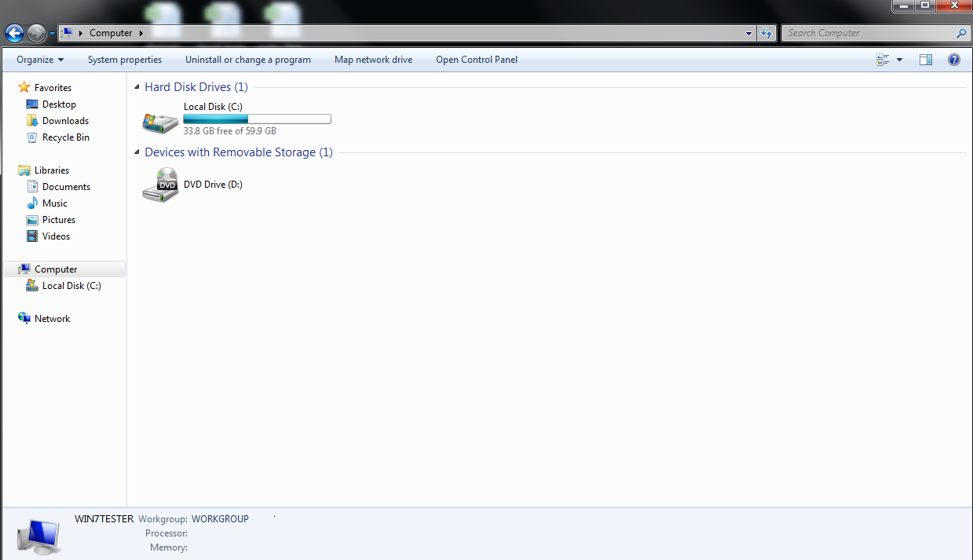973x560 pixels.
Task: Select Libraries in the navigation pane
Action: pyautogui.click(x=52, y=170)
